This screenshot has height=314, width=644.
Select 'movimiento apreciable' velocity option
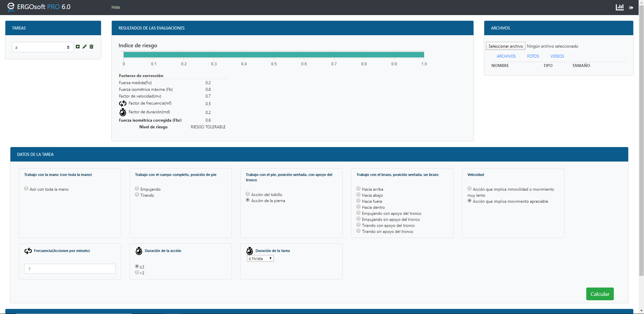click(x=469, y=201)
